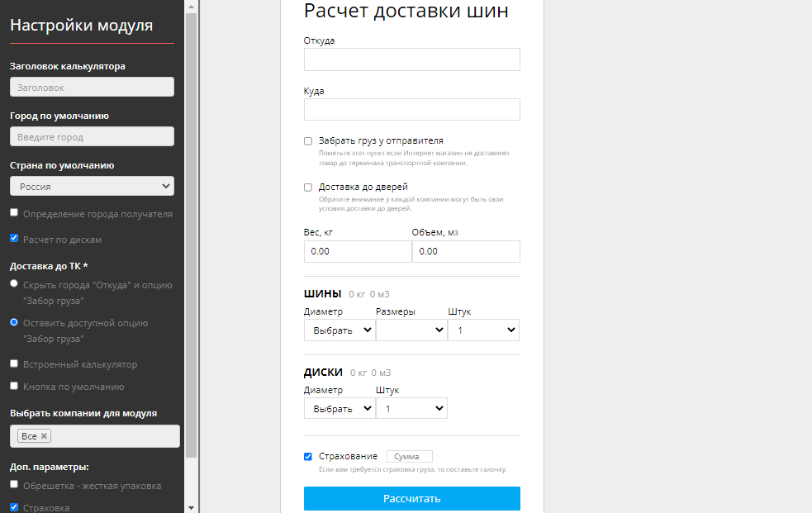Enable Доставка до дверей
812x513 pixels.
[307, 187]
